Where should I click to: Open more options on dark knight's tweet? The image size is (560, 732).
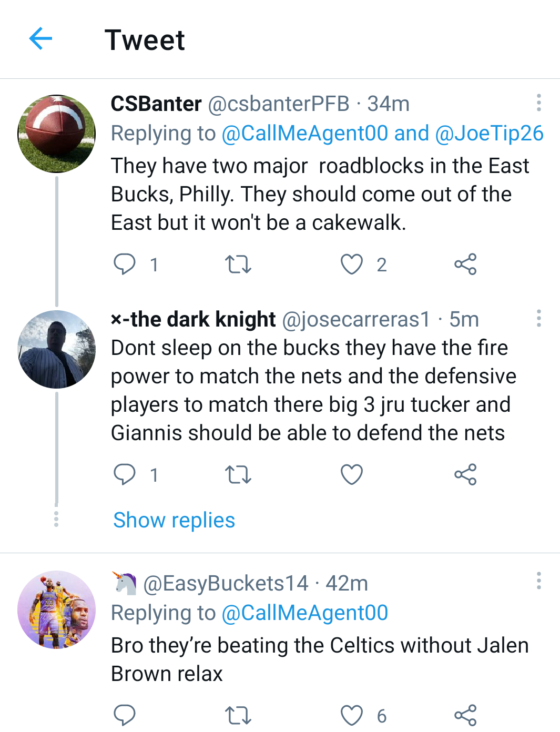click(538, 318)
